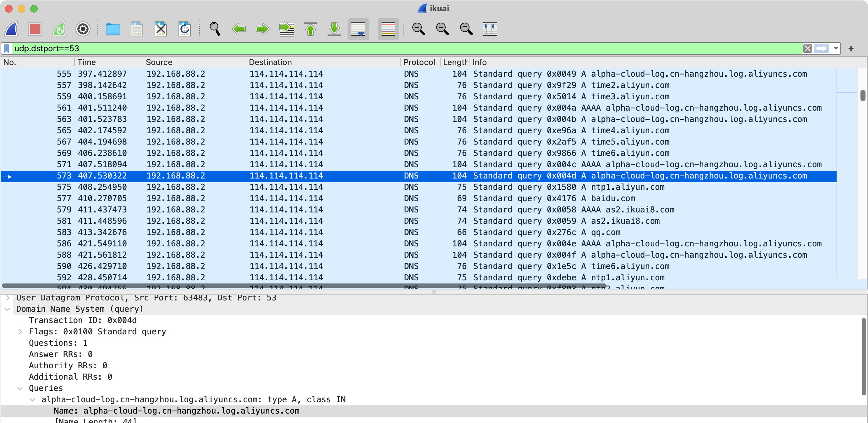Sort by Protocol column header

click(419, 62)
